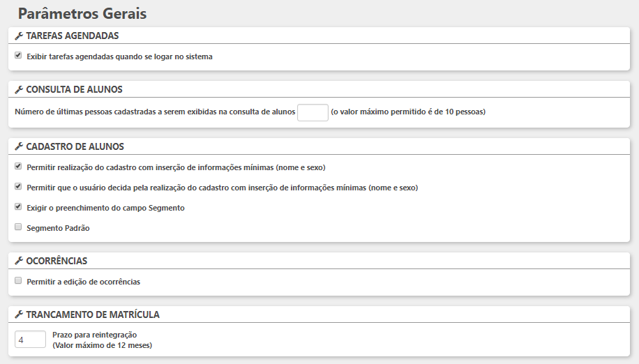Click the 'Parâmetros Gerais' page title
This screenshot has width=639, height=364.
pos(82,13)
